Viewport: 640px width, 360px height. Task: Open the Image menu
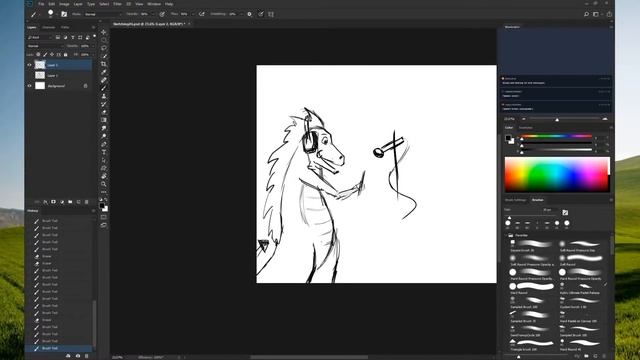(x=64, y=4)
